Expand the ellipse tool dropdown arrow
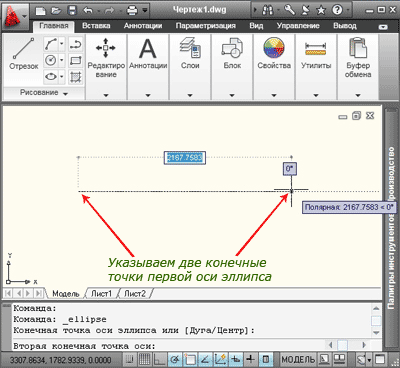The image size is (400, 368). point(62,77)
